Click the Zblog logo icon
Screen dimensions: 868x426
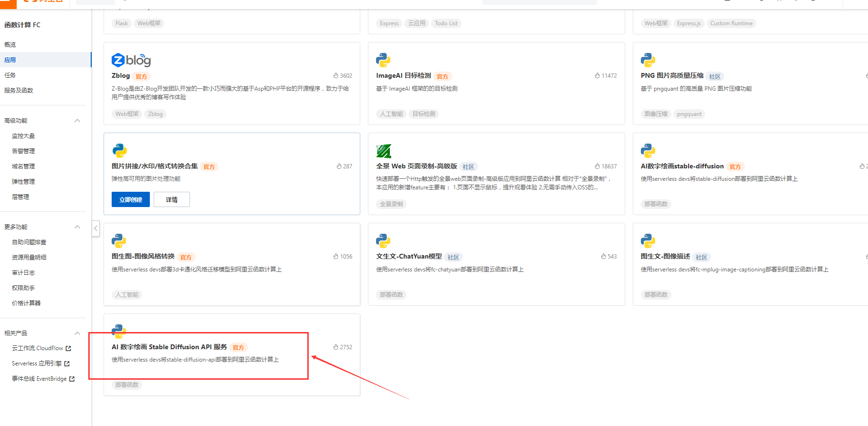tap(131, 60)
